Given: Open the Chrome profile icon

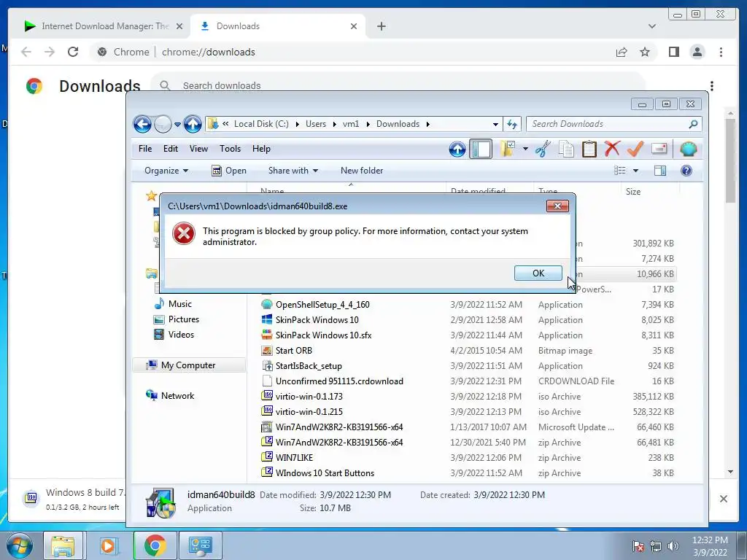Looking at the screenshot, I should coord(697,52).
